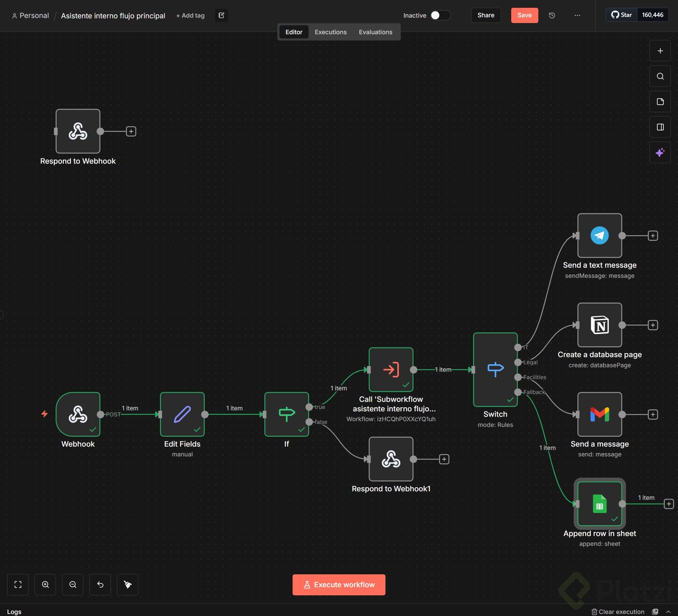Select the Edit Fields pencil node

[182, 414]
